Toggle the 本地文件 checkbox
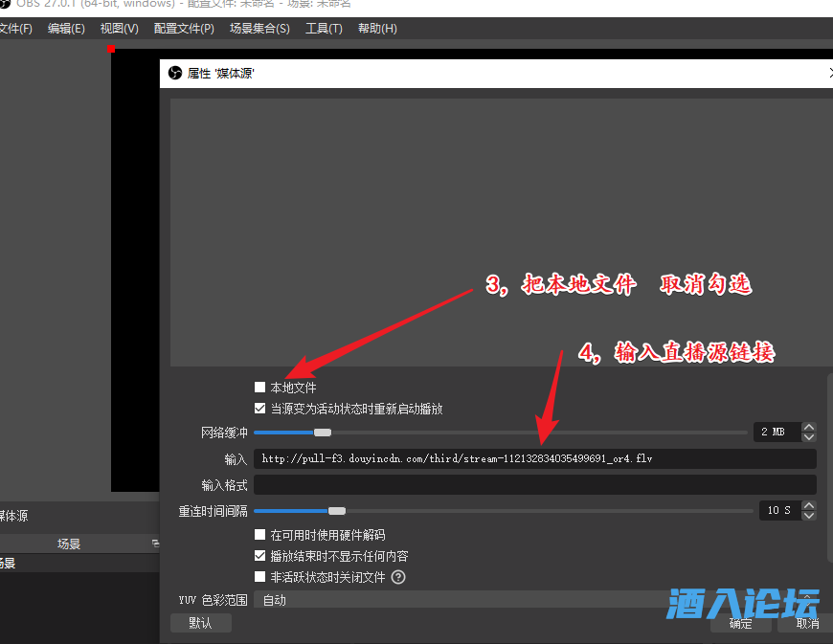Viewport: 833px width, 644px height. click(x=260, y=388)
